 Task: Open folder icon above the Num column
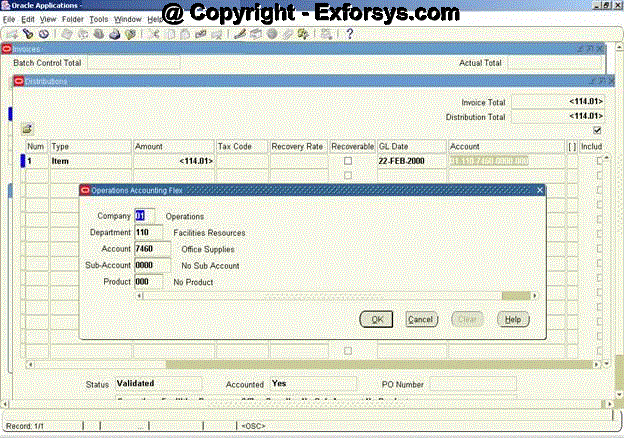(x=27, y=129)
